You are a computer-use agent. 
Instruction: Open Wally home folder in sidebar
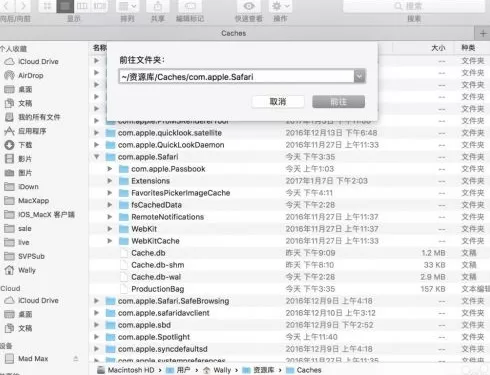point(20,270)
